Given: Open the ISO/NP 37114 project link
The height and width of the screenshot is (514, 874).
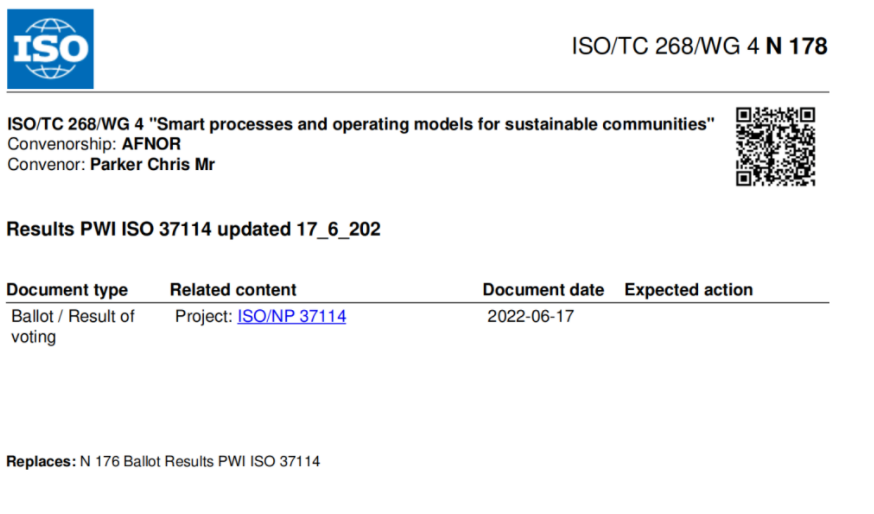Looking at the screenshot, I should tap(291, 317).
